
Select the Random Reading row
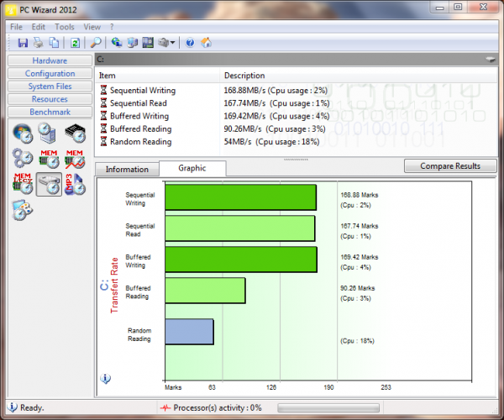click(296, 142)
